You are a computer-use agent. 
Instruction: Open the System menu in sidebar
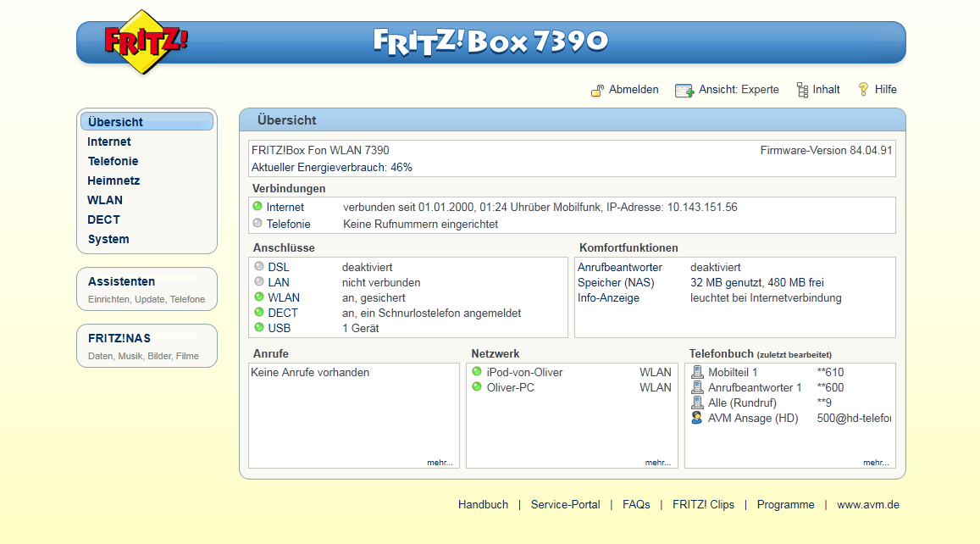pyautogui.click(x=108, y=239)
